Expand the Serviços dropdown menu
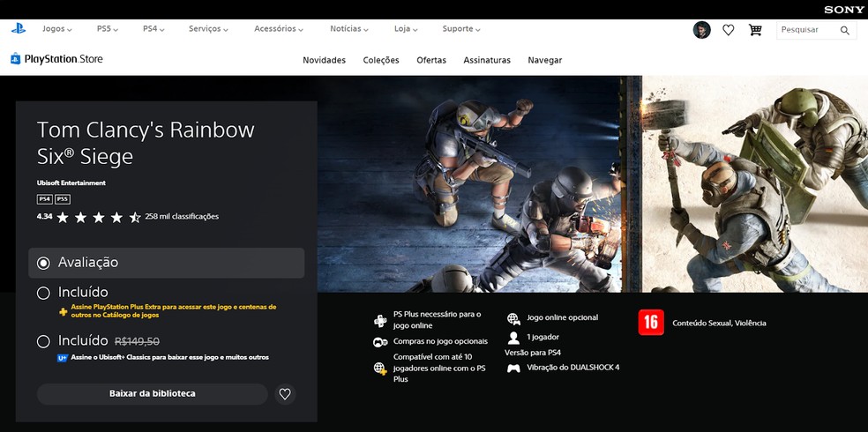This screenshot has height=432, width=868. coord(208,29)
